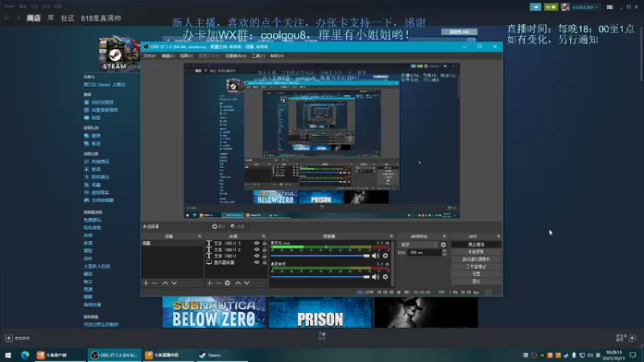
Task: Open OBS Edit menu
Action: 167,56
